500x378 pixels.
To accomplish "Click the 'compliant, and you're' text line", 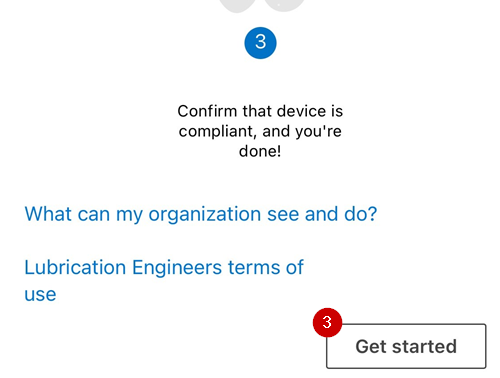I will click(260, 131).
